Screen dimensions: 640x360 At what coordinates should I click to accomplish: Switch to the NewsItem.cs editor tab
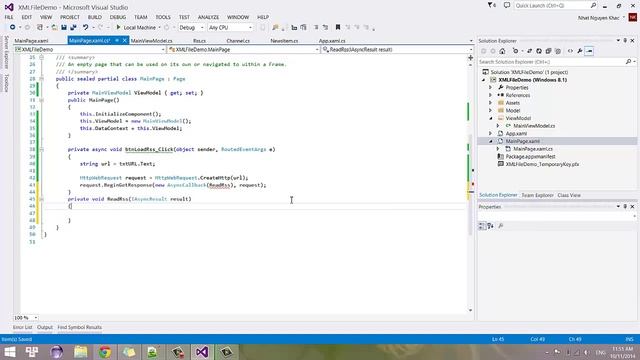pyautogui.click(x=284, y=41)
